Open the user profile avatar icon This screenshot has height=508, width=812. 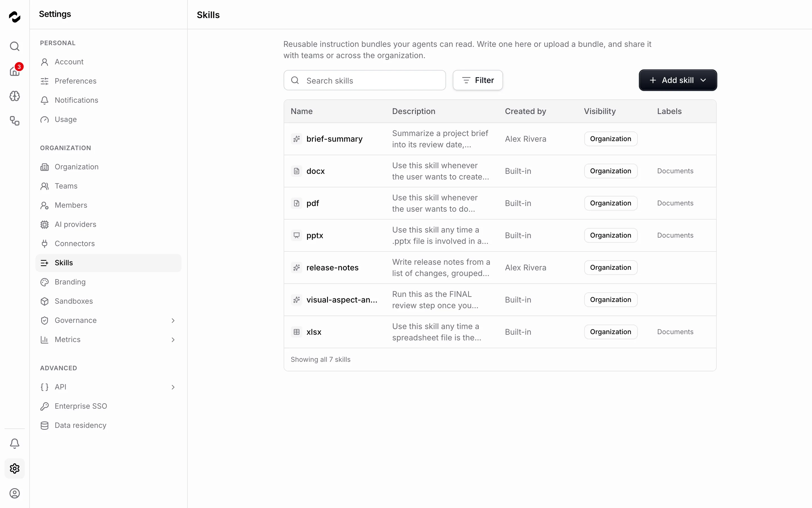pyautogui.click(x=14, y=493)
